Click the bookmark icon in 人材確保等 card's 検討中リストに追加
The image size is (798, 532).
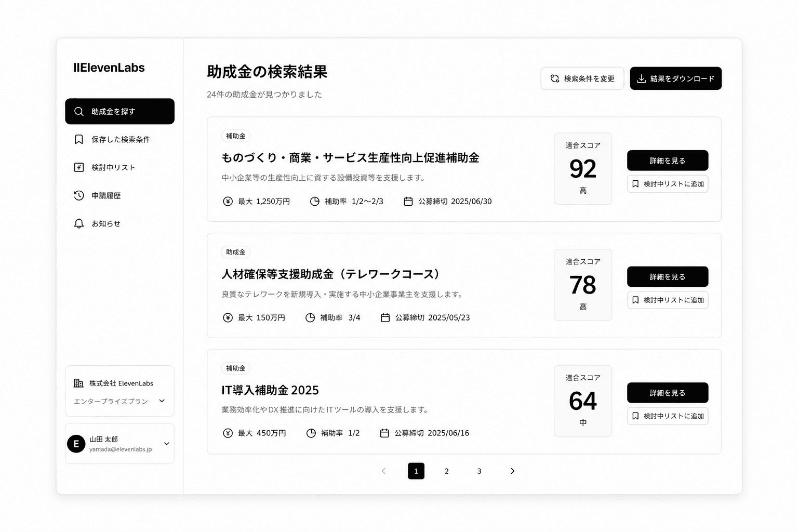635,300
